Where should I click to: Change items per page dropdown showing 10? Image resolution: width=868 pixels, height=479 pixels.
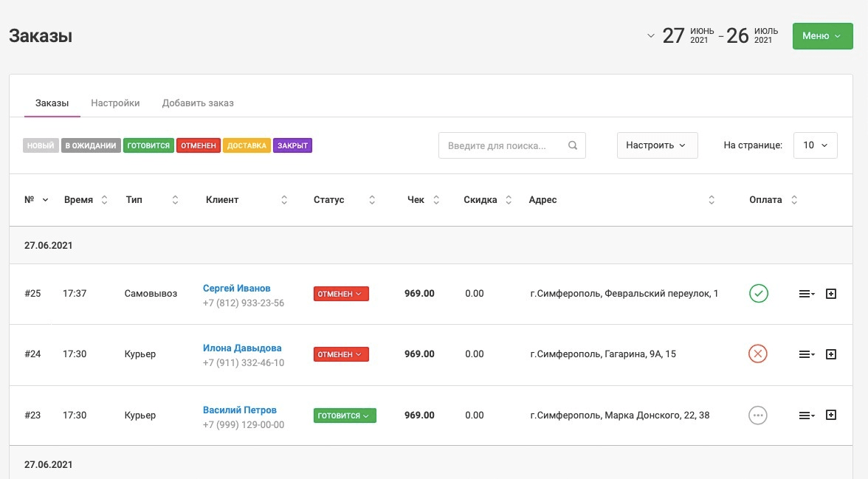[815, 145]
